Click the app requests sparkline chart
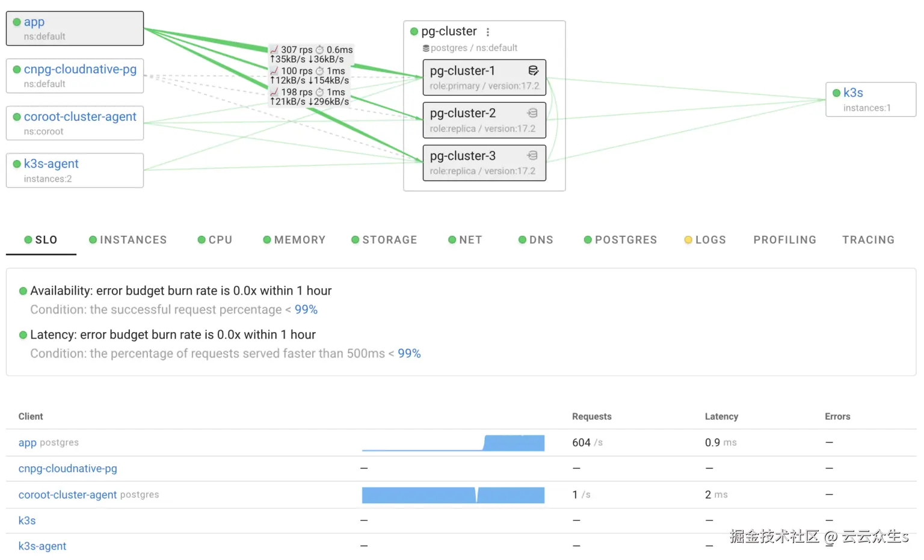Image resolution: width=924 pixels, height=560 pixels. coord(453,443)
